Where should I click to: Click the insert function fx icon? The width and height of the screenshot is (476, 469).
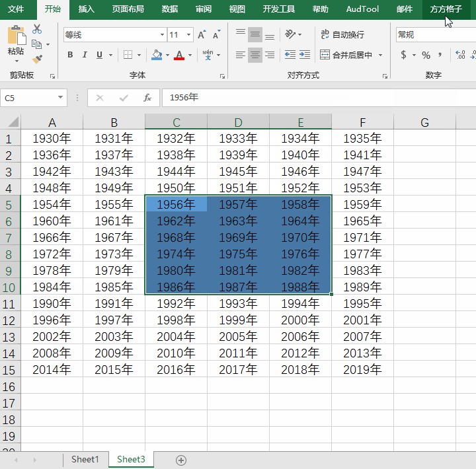147,98
